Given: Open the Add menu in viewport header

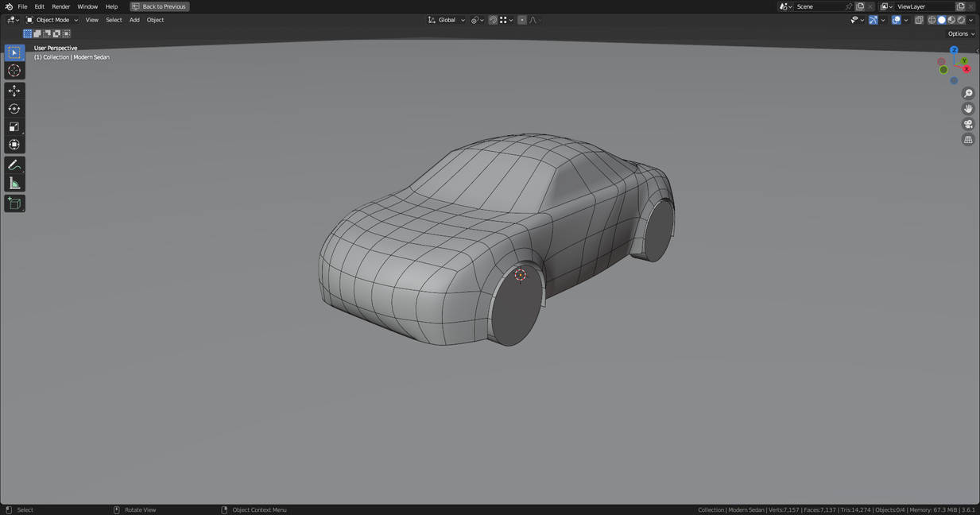Looking at the screenshot, I should pyautogui.click(x=134, y=20).
